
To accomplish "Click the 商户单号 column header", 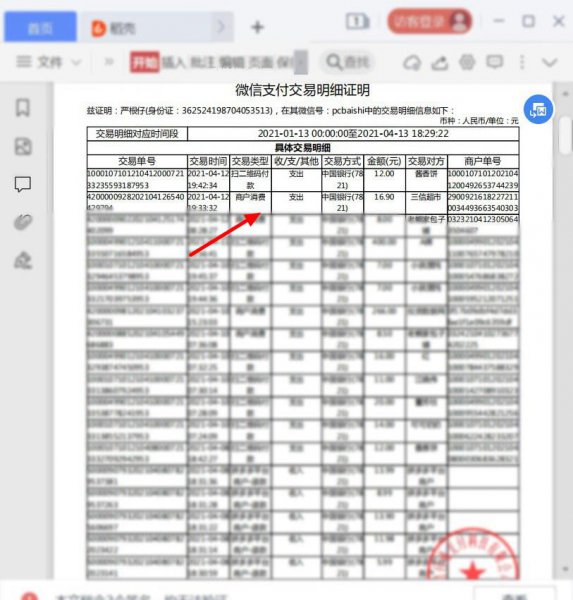I will click(x=483, y=161).
